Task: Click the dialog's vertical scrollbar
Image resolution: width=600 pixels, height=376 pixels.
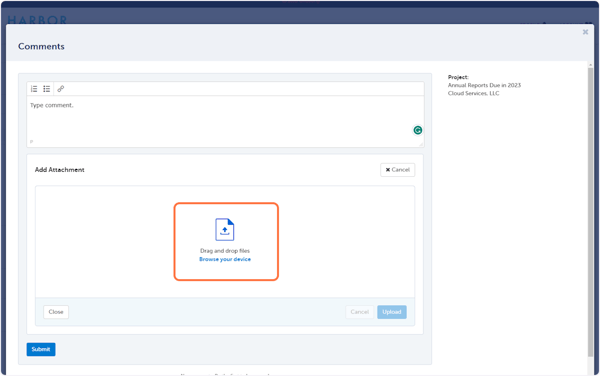Action: [x=590, y=212]
